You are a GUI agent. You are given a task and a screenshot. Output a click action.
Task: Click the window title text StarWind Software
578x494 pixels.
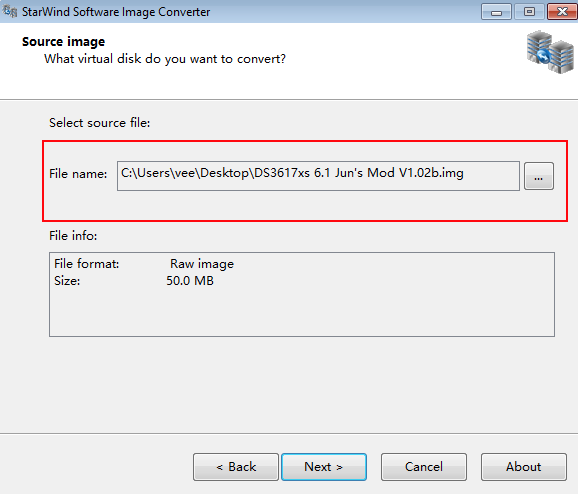71,12
